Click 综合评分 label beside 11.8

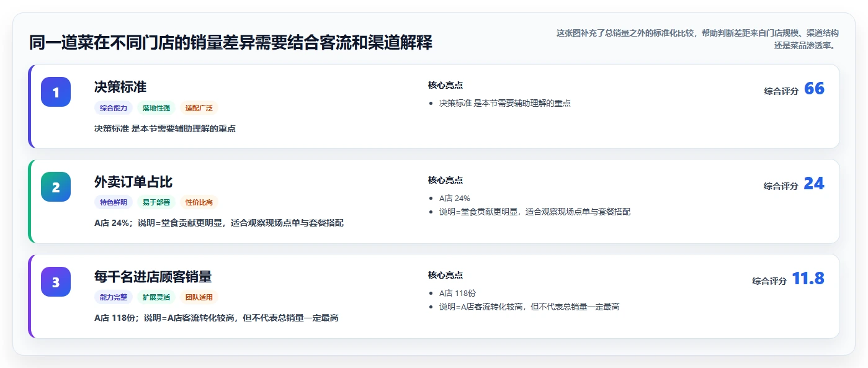769,281
